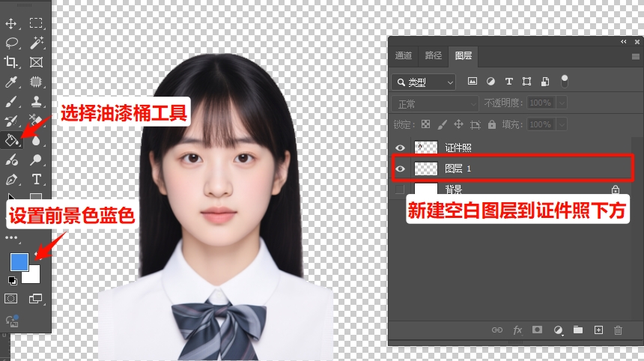Select the 图层 tab
Screen dimensions: 644x361
pos(464,55)
